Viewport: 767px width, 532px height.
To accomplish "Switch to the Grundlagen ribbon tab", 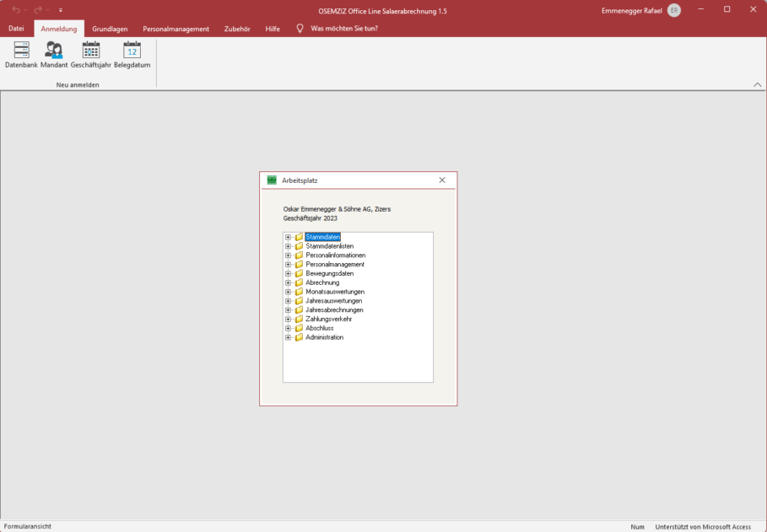I will click(110, 29).
